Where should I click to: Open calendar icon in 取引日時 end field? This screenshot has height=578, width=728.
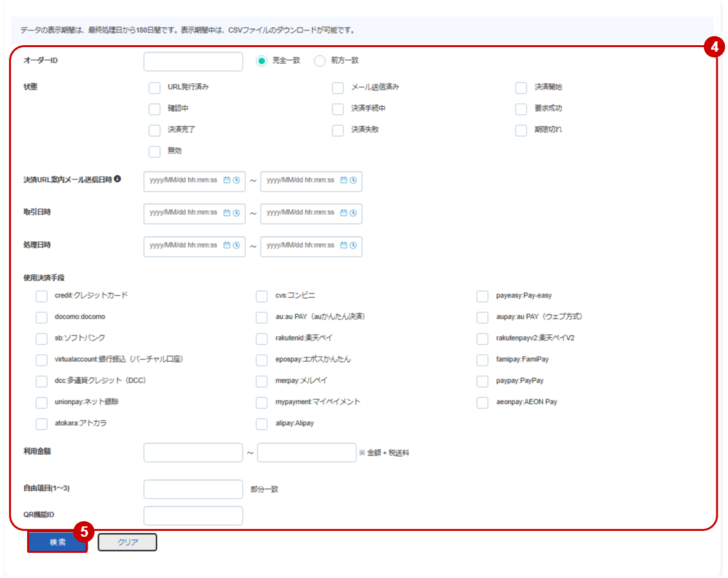[x=343, y=212]
